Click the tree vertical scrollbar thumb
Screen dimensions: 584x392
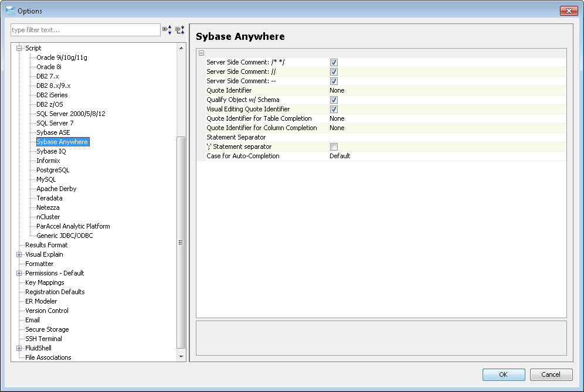[181, 243]
